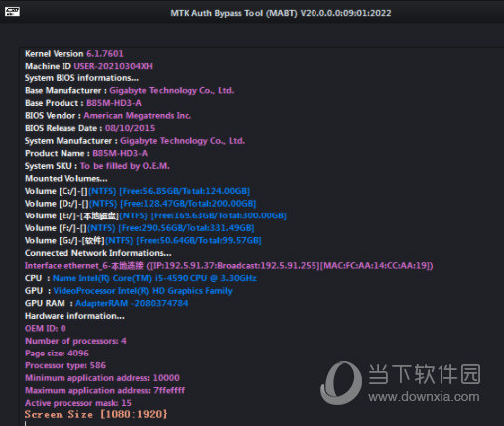Select Base Manufacturer Gigabyte Technology line
This screenshot has height=426, width=504.
(x=130, y=90)
